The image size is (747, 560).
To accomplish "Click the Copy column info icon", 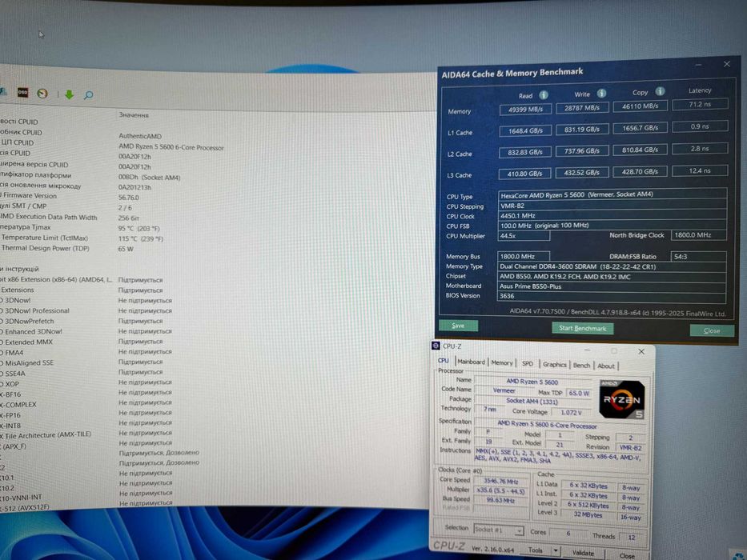I will tap(660, 91).
